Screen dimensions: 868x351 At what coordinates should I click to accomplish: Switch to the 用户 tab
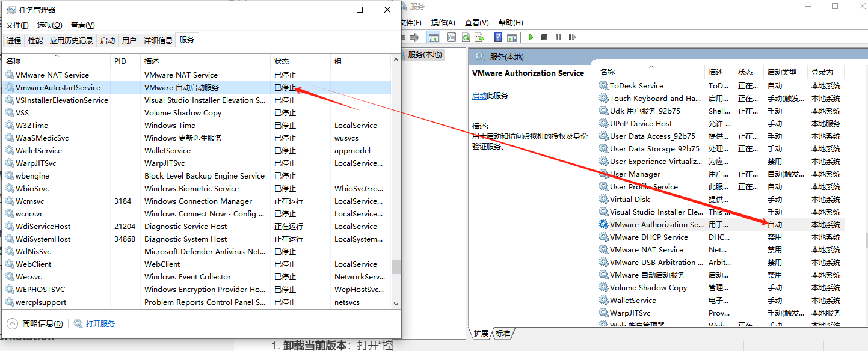[x=129, y=41]
